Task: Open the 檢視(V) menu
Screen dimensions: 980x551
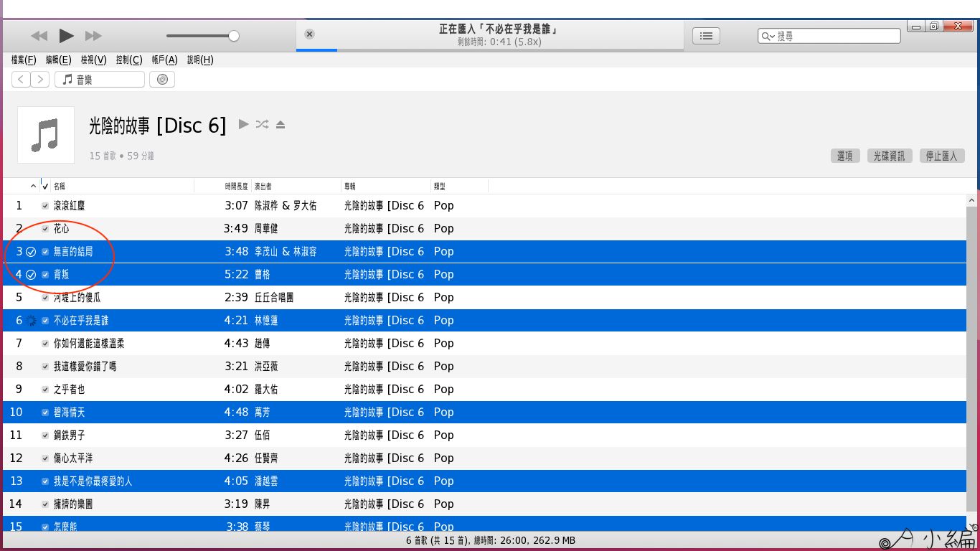Action: 93,60
